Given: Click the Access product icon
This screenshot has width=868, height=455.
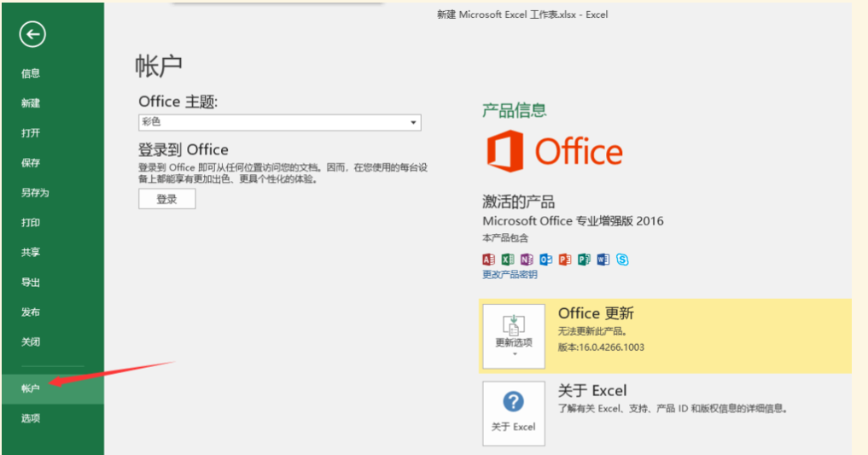Looking at the screenshot, I should click(x=489, y=260).
